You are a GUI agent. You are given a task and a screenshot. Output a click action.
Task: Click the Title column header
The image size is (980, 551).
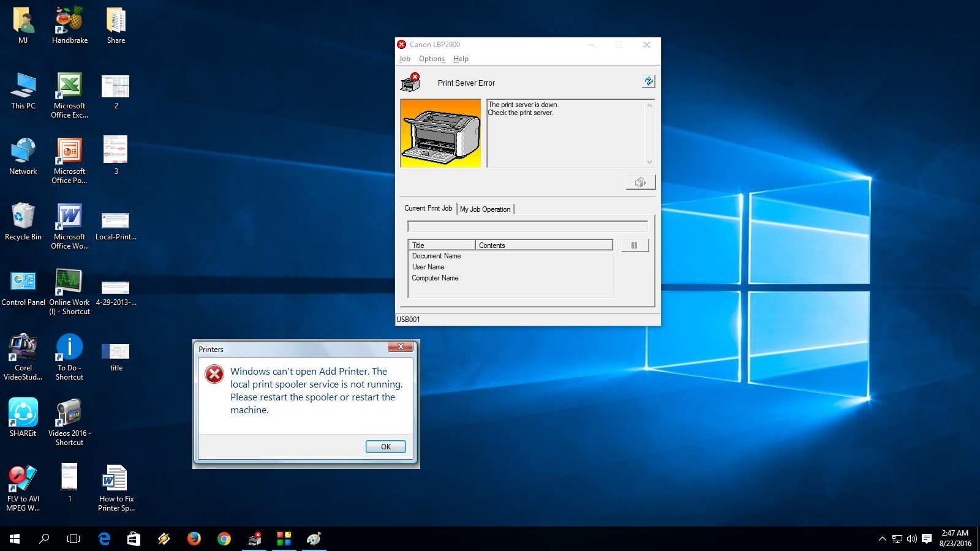[x=442, y=245]
